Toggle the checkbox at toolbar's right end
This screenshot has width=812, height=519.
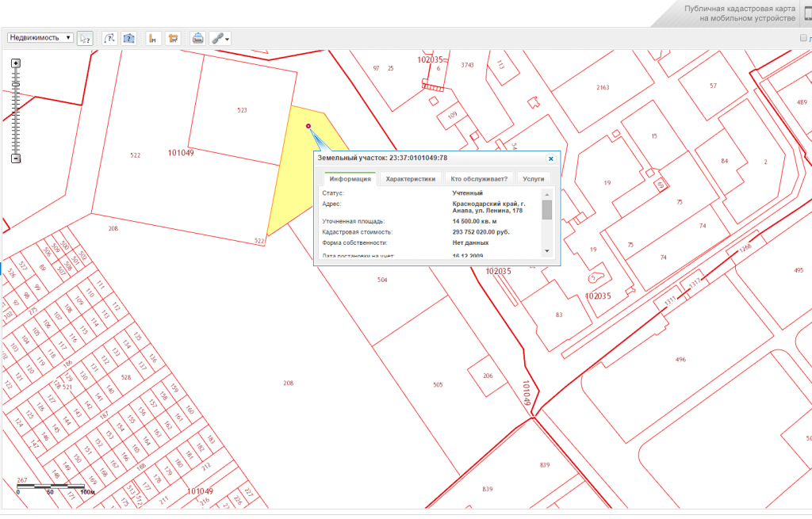[803, 38]
